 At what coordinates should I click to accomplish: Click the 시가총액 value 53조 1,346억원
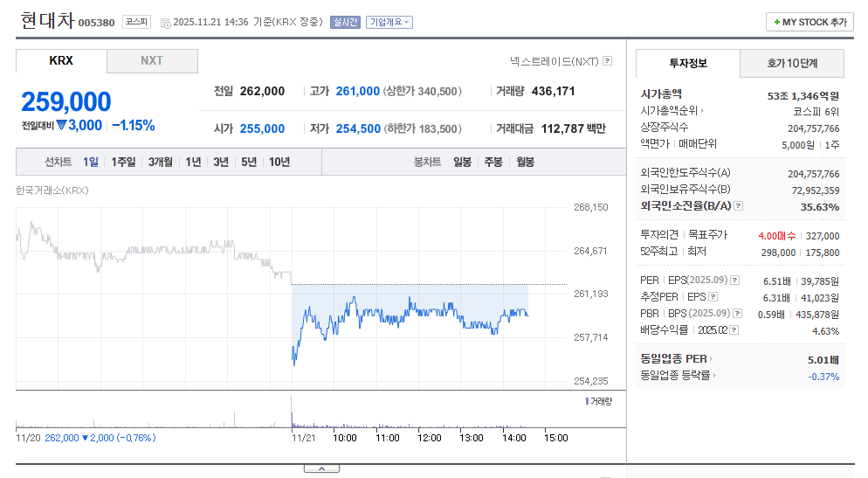click(803, 96)
